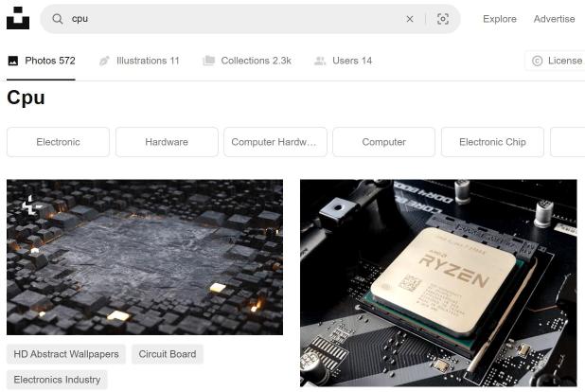Click the Collections stack icon
585x392 pixels.
(208, 61)
